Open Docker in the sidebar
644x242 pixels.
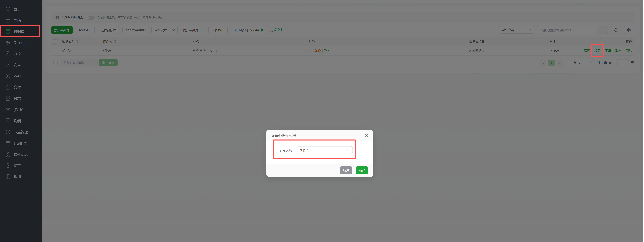[x=20, y=43]
